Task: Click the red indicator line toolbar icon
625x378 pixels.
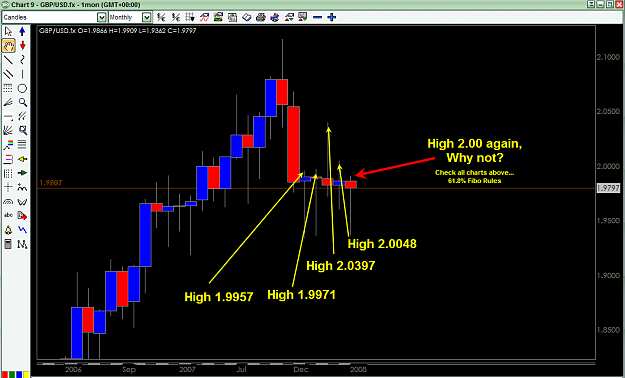Action: tap(204, 17)
